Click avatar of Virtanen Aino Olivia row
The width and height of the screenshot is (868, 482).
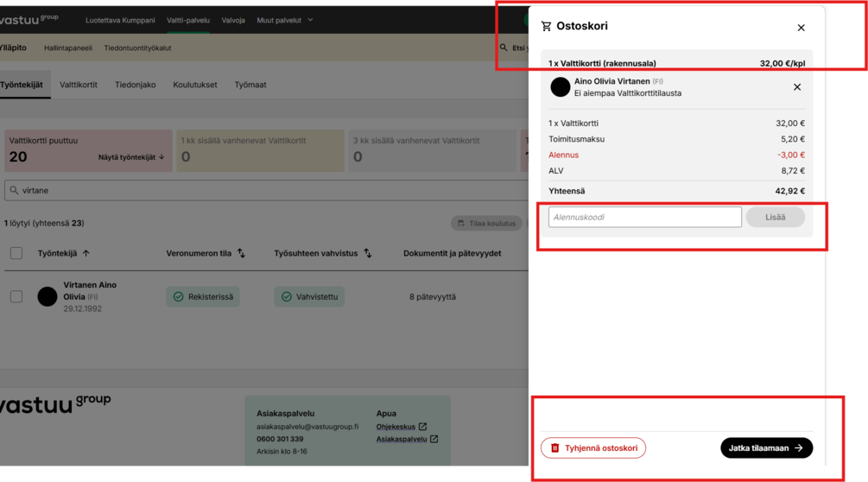click(47, 296)
